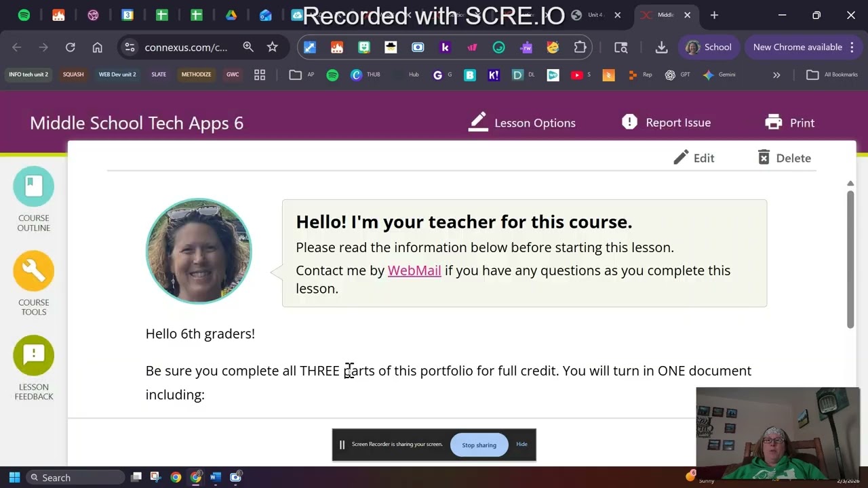This screenshot has height=488, width=868.
Task: Open Task View on the taskbar
Action: pos(136,477)
